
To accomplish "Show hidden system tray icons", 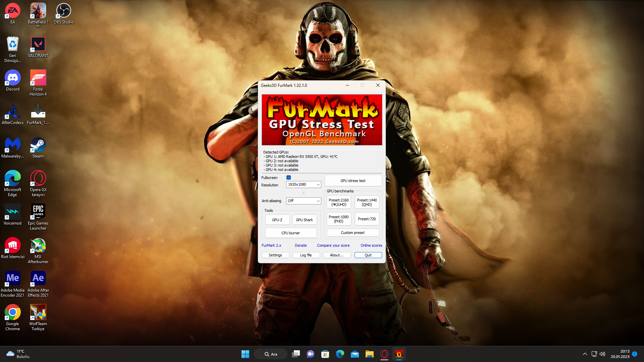I will click(585, 354).
